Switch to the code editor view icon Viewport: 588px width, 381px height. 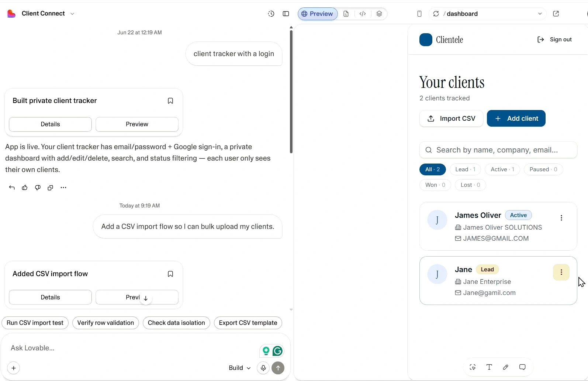[363, 14]
